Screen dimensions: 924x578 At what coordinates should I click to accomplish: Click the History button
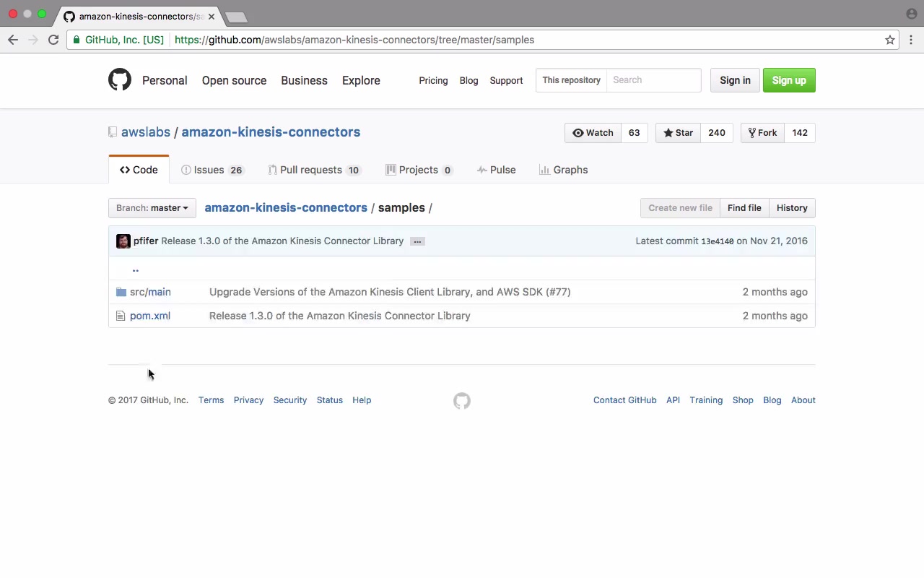[792, 208]
